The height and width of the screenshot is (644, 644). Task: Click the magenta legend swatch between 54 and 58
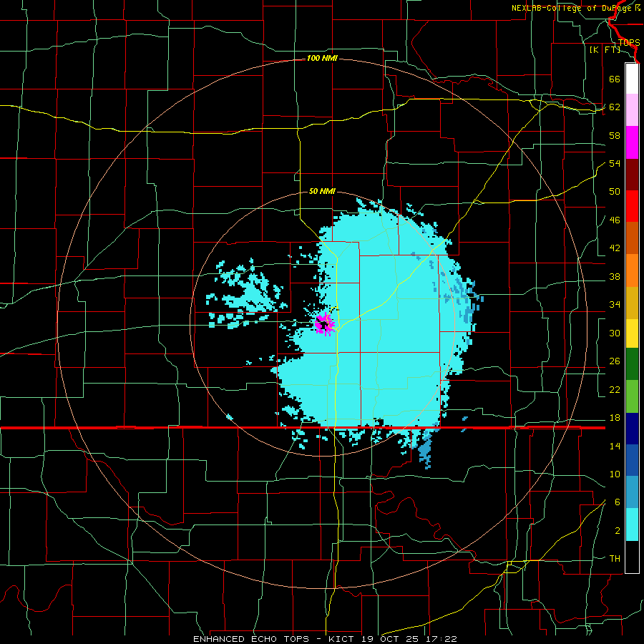pyautogui.click(x=632, y=142)
